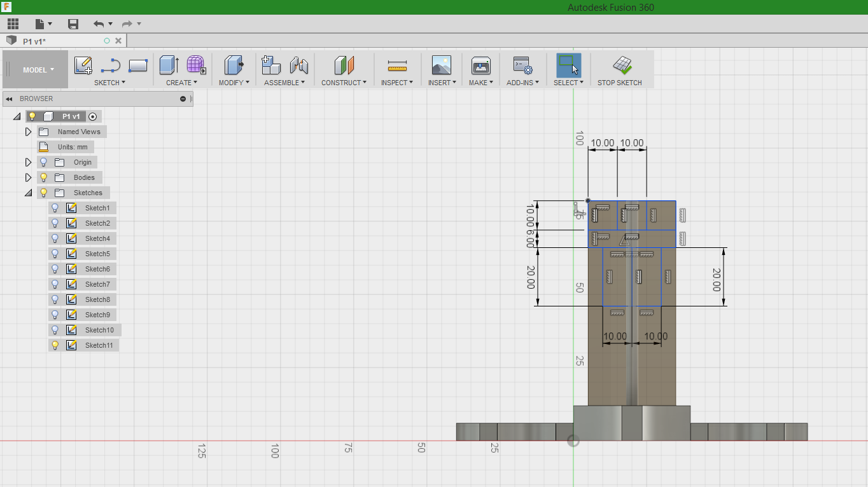The image size is (868, 487).
Task: Open the data panel grid icon
Action: pyautogui.click(x=13, y=24)
